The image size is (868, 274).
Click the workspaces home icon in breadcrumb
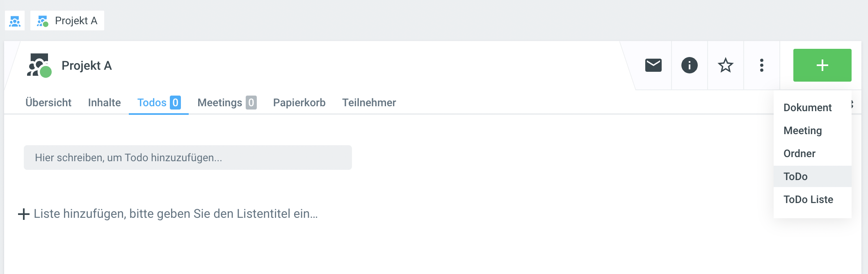(15, 21)
